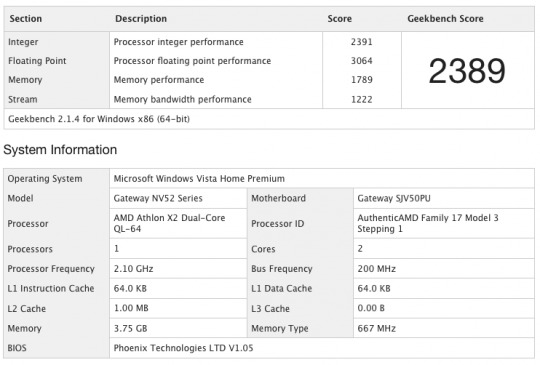
Task: Click the Stream score value 1222
Action: [362, 100]
